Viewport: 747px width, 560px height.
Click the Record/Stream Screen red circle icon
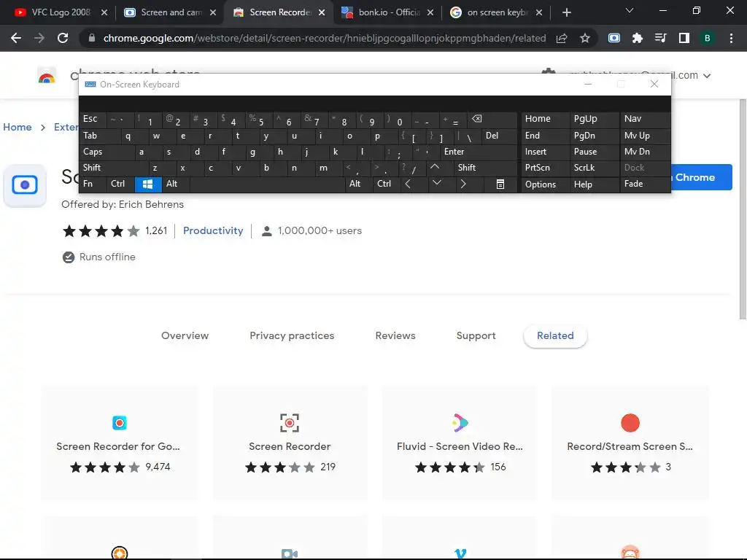630,423
